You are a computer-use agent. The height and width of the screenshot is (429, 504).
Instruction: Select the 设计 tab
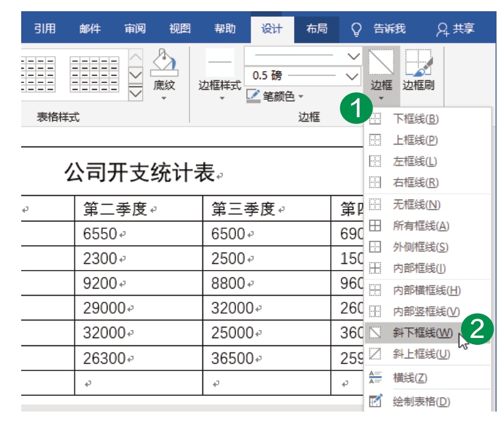(x=272, y=29)
